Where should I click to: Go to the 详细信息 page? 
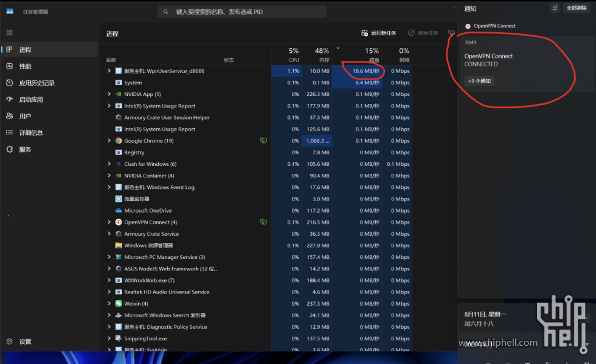tap(50, 132)
